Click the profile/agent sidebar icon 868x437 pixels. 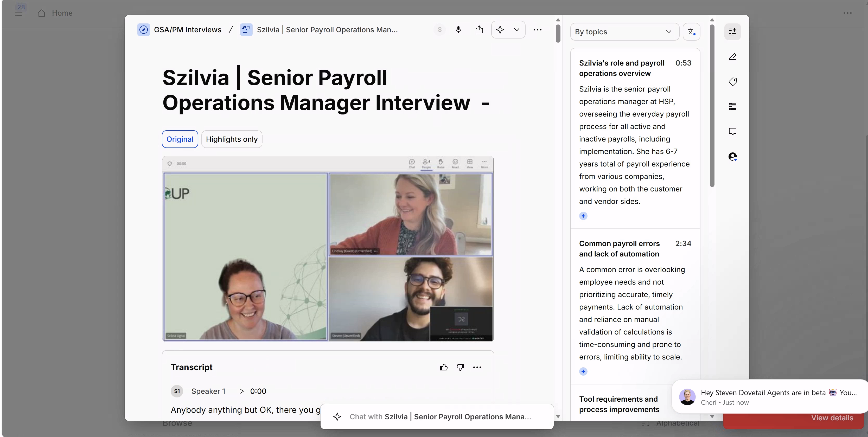tap(732, 156)
